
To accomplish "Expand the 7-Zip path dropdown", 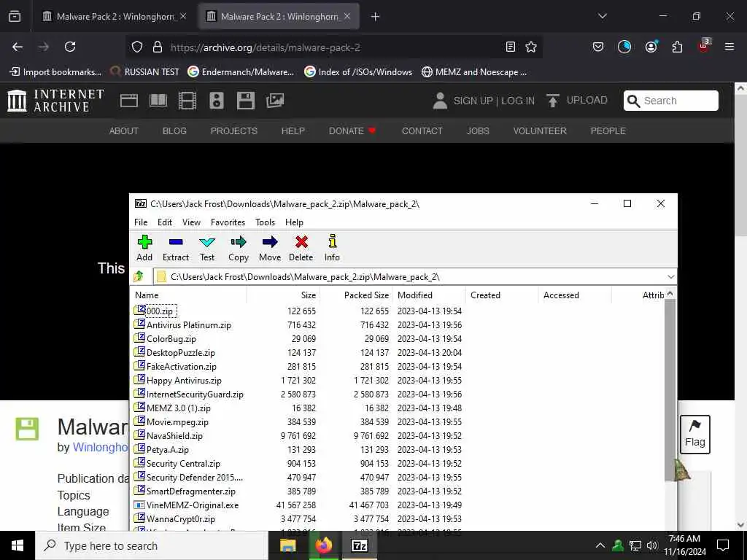I will pyautogui.click(x=671, y=276).
